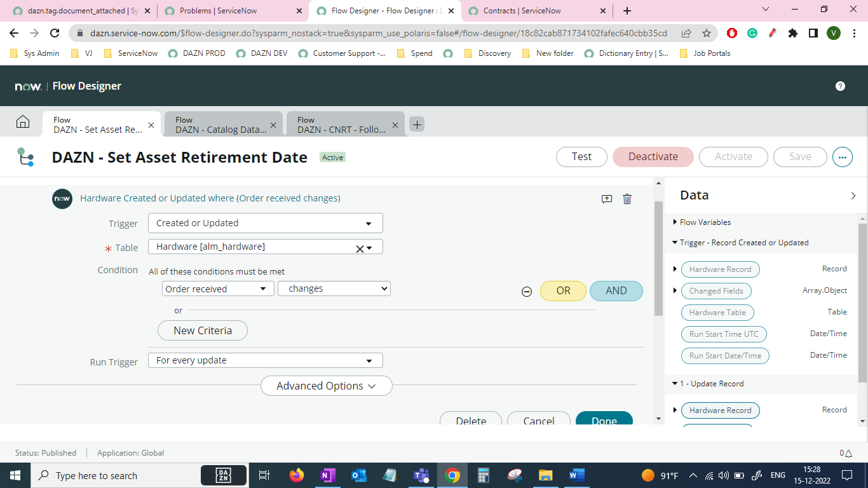Open the Trigger type dropdown
Viewport: 868px width, 488px height.
point(266,223)
